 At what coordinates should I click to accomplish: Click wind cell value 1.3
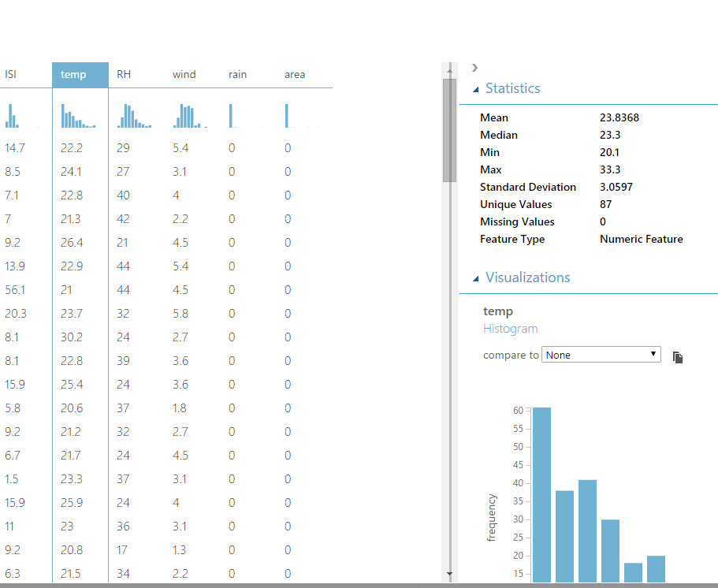click(179, 550)
